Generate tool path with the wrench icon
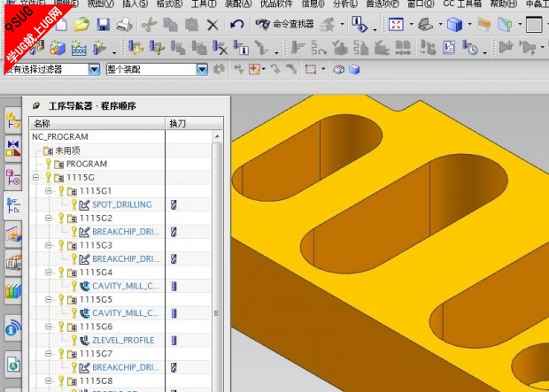Viewport: 549px width, 392px height. pos(135,47)
